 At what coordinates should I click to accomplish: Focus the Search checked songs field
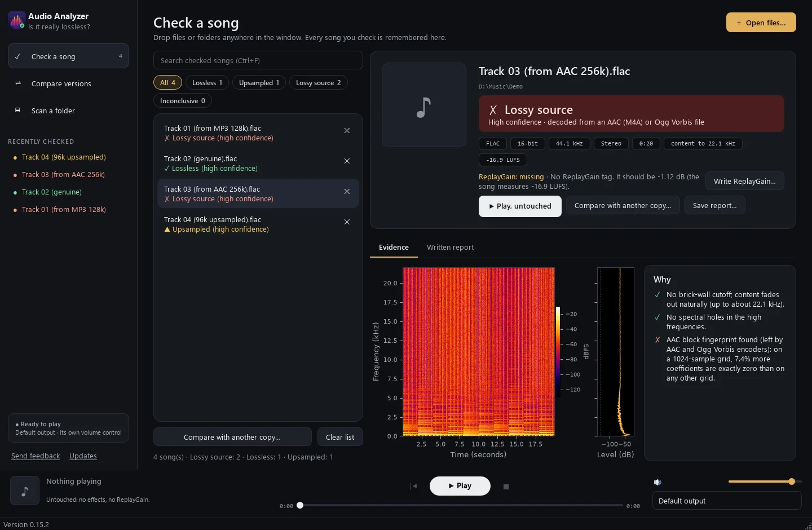point(258,60)
